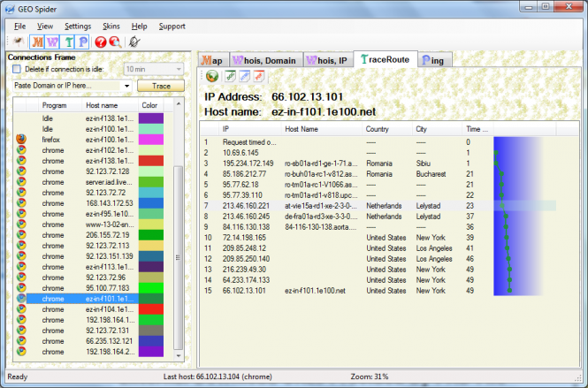Click final hop 66.102.13.101 in the table

378,291
